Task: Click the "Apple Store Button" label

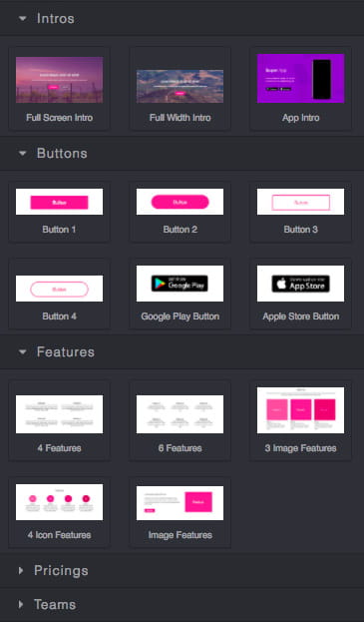Action: click(300, 316)
